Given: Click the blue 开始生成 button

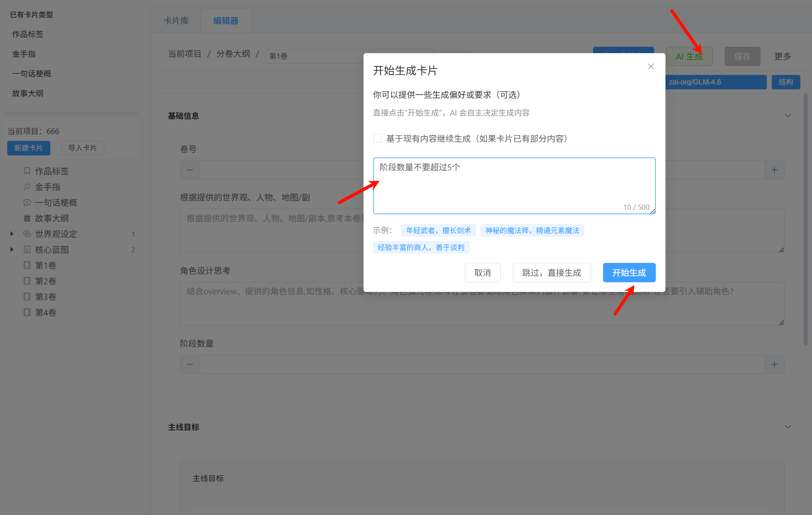Looking at the screenshot, I should (x=629, y=273).
